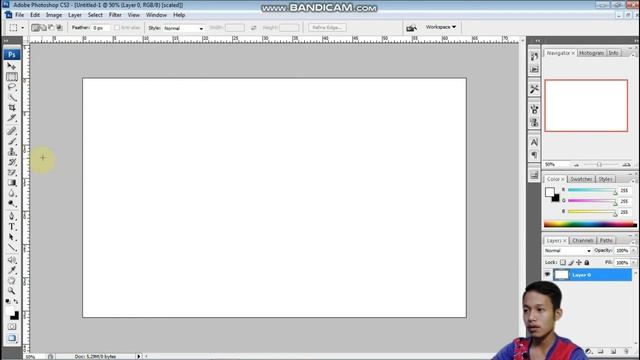Open the layer blend mode dropdown

pyautogui.click(x=568, y=251)
